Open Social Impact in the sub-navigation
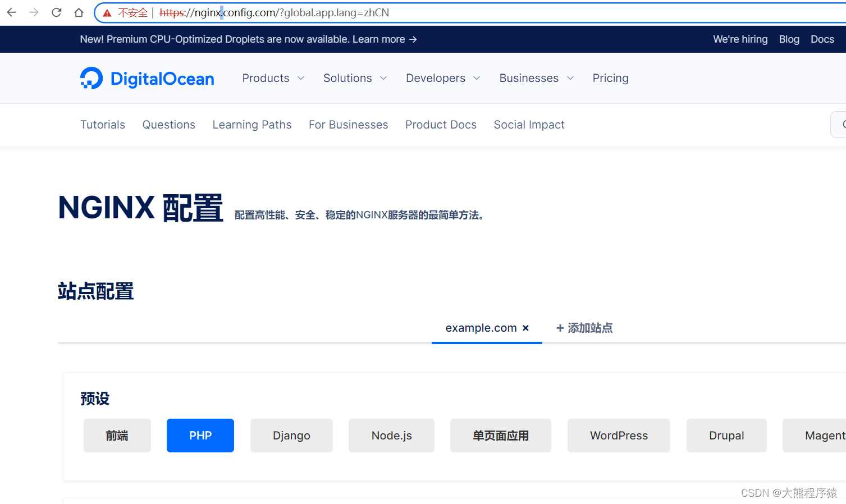The image size is (846, 504). tap(529, 125)
